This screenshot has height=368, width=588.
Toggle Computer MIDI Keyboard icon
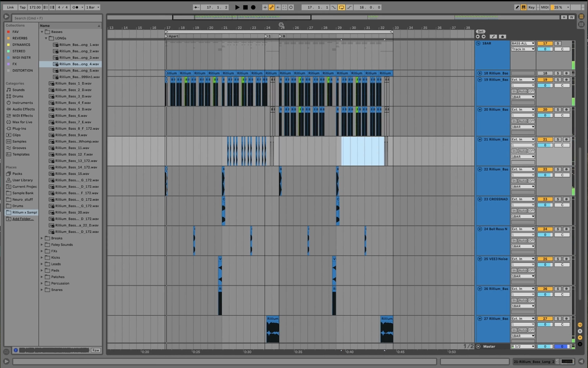coord(523,7)
